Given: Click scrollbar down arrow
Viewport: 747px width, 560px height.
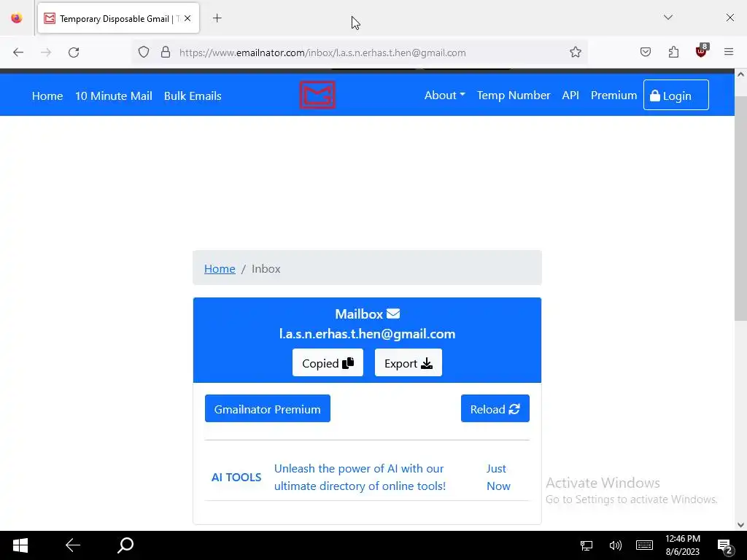Looking at the screenshot, I should pos(740,525).
